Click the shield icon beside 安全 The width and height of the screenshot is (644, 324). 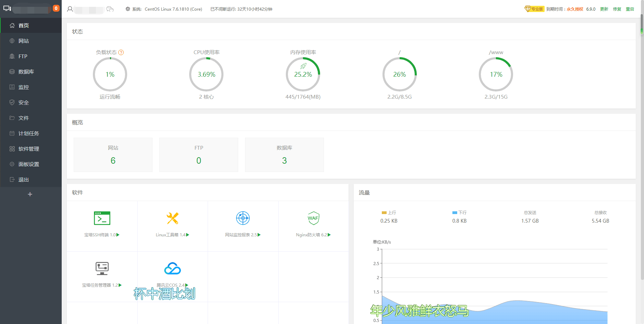pyautogui.click(x=12, y=102)
